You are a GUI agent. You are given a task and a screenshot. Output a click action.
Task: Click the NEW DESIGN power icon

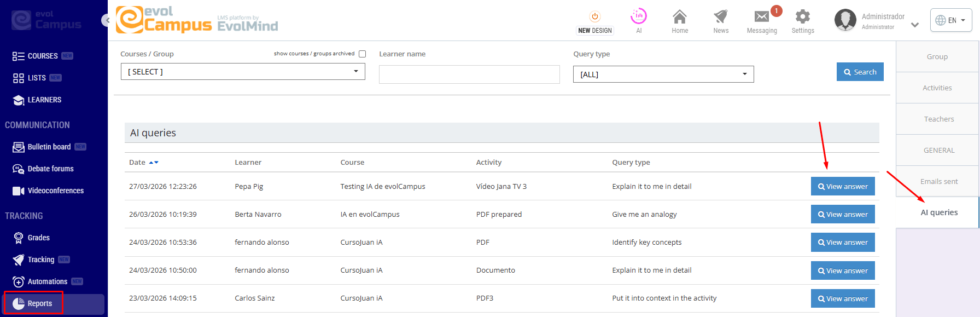[595, 16]
